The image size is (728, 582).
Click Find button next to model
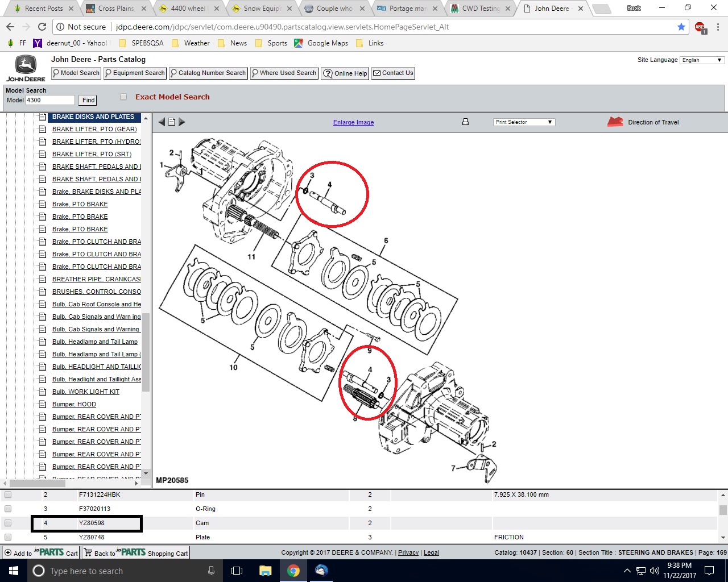[88, 100]
